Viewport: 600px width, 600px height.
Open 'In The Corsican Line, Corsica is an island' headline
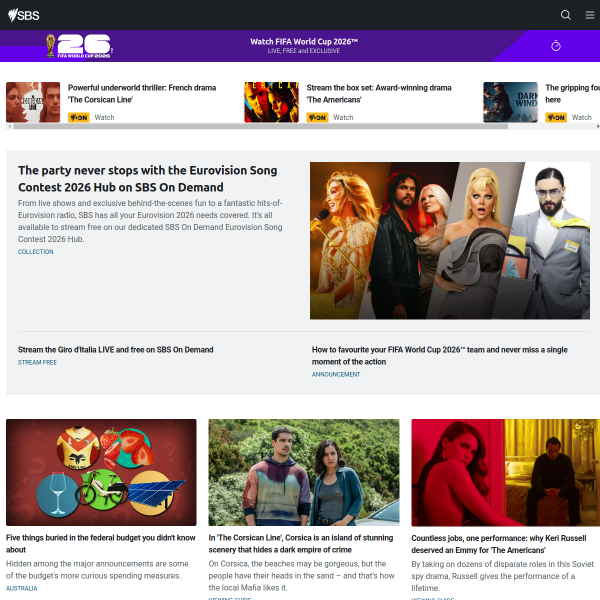tap(301, 544)
